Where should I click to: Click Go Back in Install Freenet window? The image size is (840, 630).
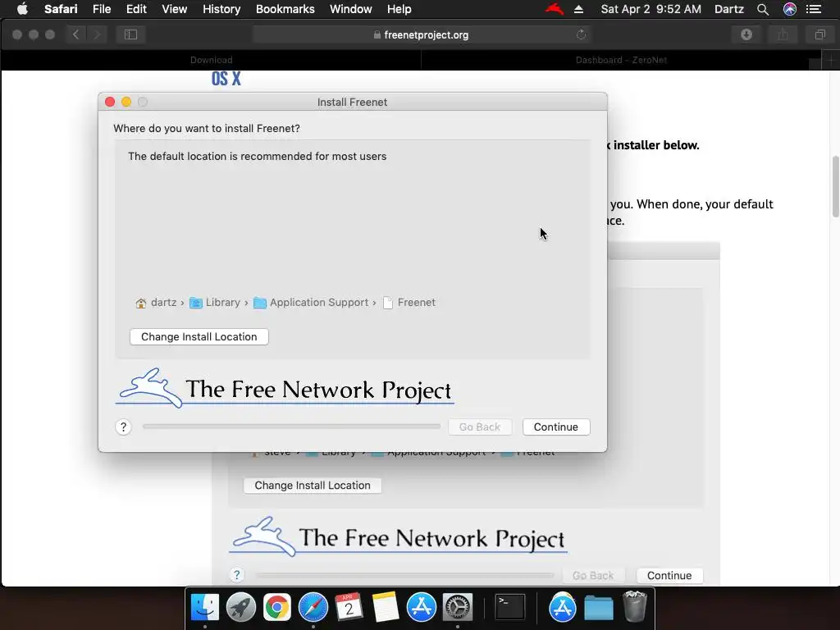(x=479, y=427)
